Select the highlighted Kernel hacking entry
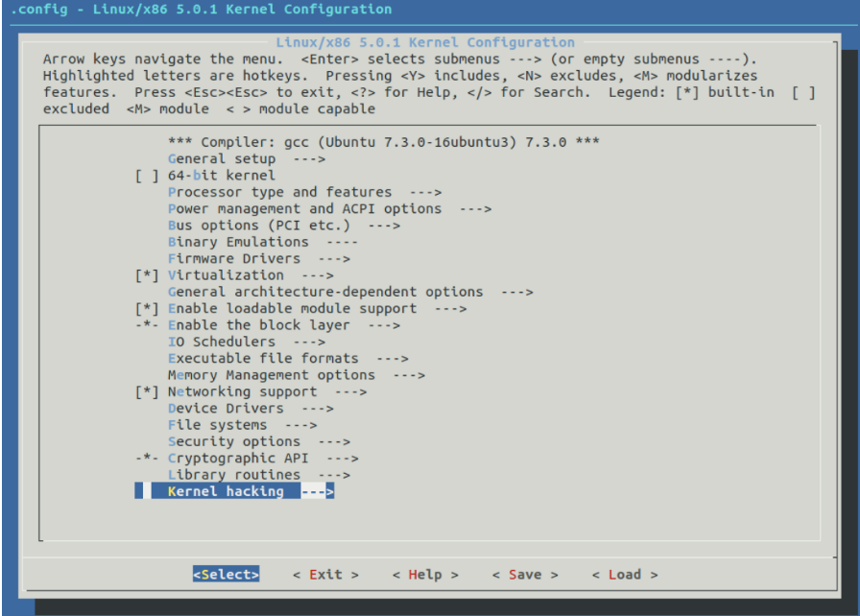Screen dimensions: 860x616 234,491
